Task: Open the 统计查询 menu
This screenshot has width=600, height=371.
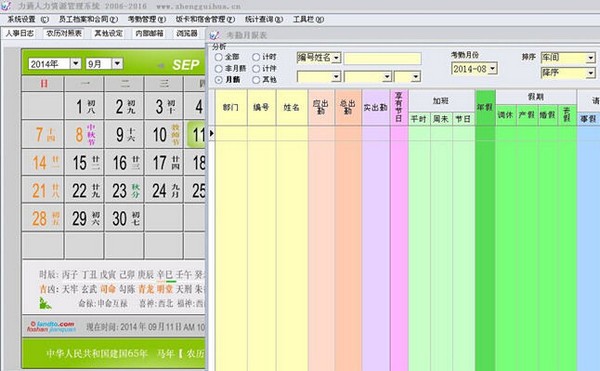Action: point(264,19)
